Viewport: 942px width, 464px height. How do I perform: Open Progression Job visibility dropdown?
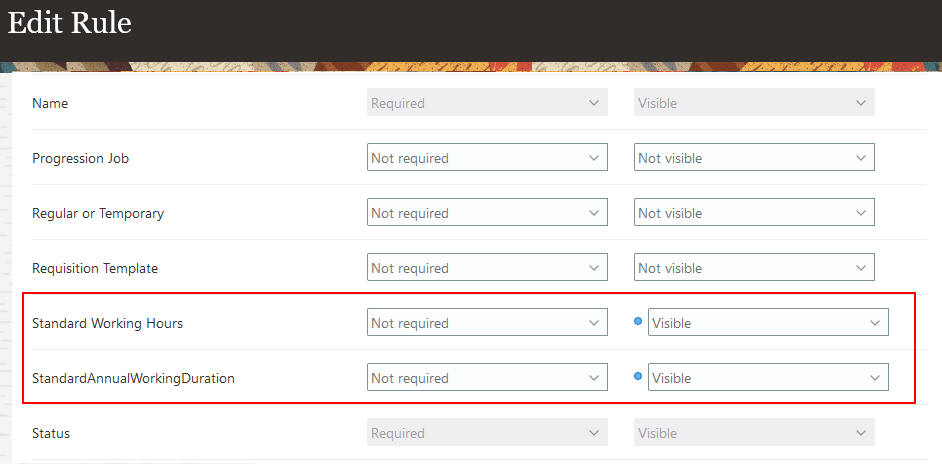754,158
